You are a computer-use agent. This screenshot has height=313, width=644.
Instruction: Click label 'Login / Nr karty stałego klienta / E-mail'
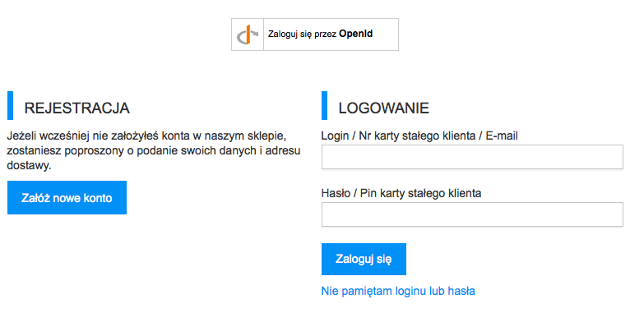[x=419, y=136]
